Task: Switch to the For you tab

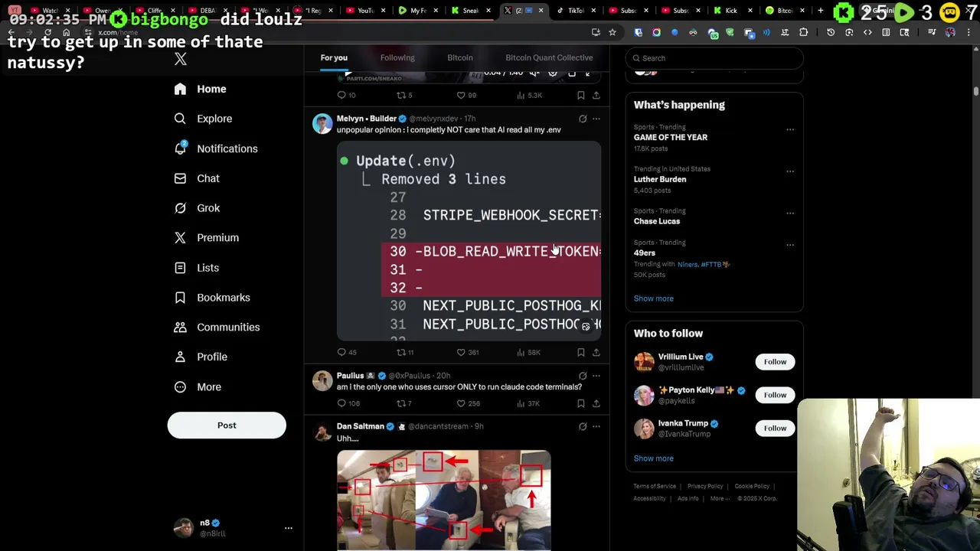Action: pyautogui.click(x=333, y=57)
